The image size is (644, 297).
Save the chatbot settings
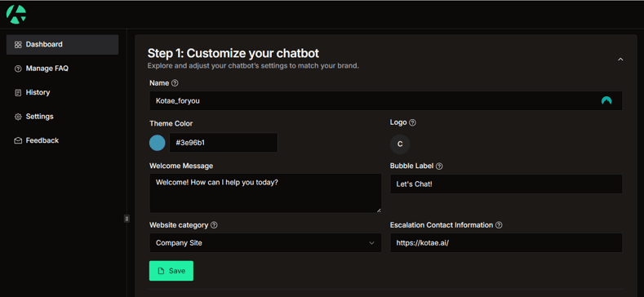171,271
